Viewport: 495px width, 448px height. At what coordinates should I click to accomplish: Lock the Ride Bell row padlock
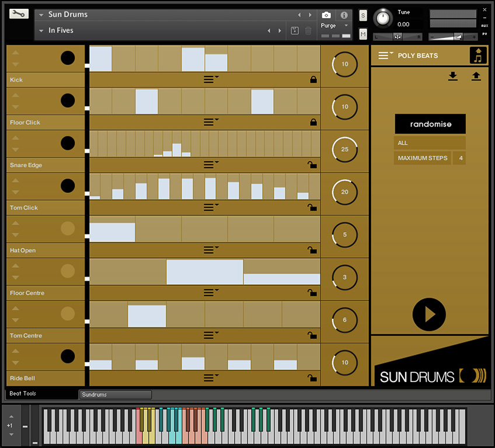312,377
